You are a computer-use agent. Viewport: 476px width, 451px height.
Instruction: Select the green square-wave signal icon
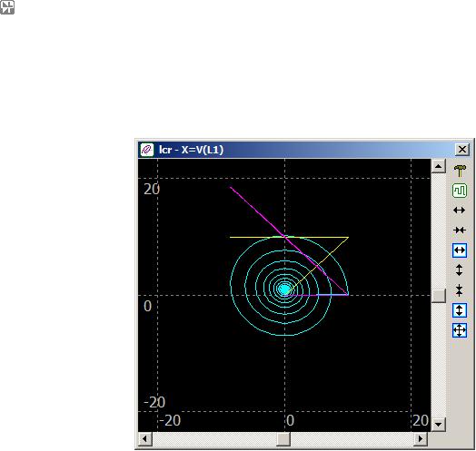tap(460, 191)
